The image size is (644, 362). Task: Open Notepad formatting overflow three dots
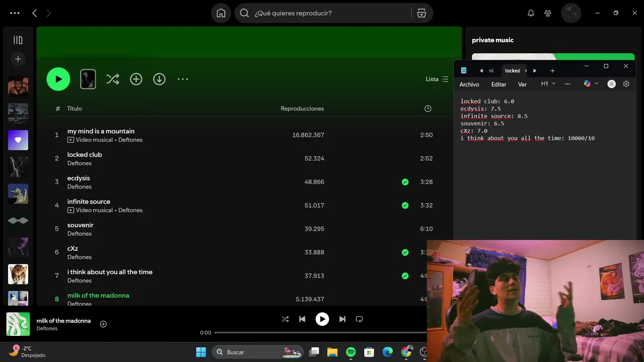coord(568,84)
